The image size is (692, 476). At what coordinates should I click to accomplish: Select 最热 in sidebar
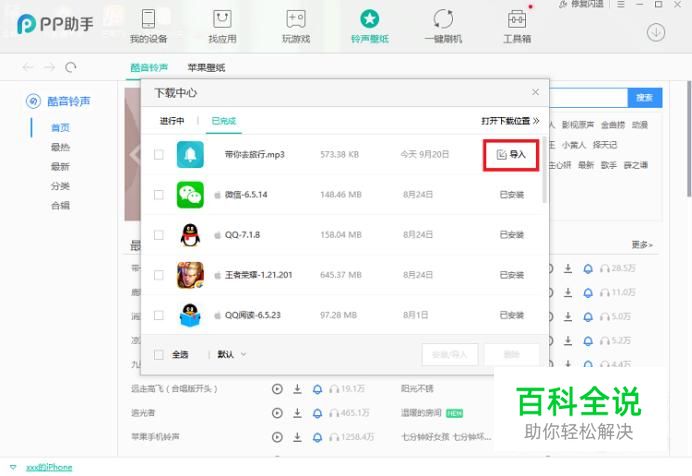click(60, 147)
